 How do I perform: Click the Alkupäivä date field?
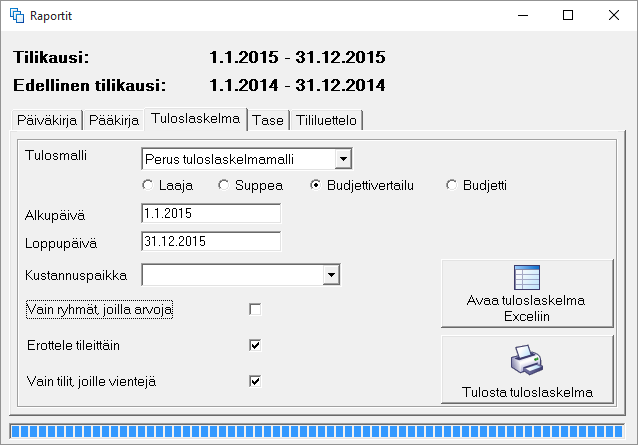click(x=211, y=213)
